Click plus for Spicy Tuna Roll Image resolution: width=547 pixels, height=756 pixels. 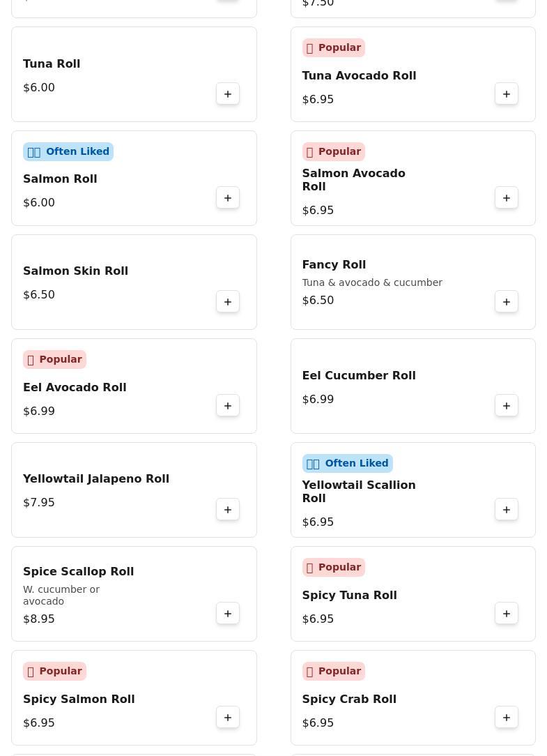[507, 614]
